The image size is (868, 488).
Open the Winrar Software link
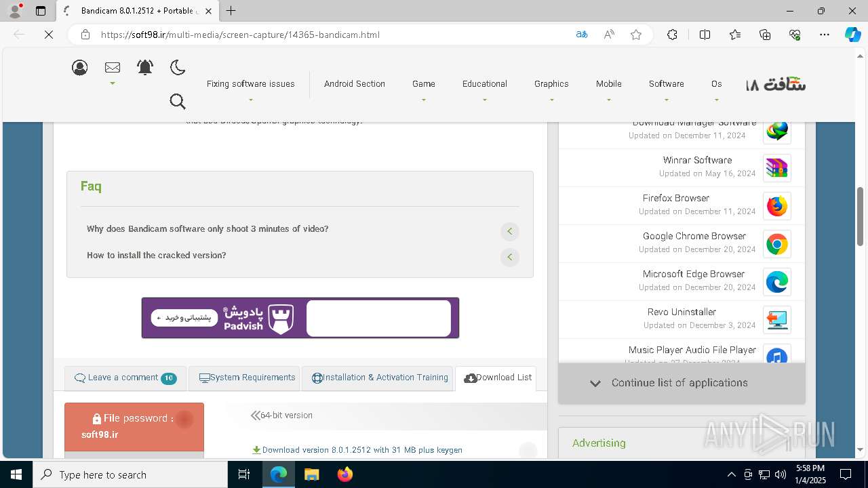(697, 161)
